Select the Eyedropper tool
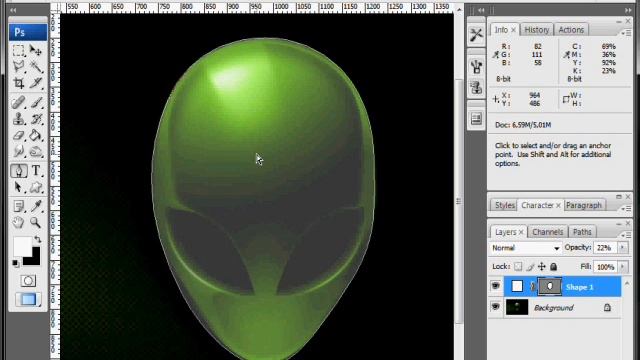Image resolution: width=640 pixels, height=360 pixels. click(36, 206)
